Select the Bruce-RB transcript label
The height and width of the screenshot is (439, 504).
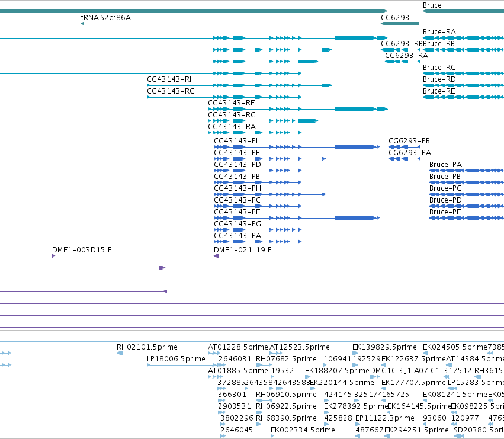coord(438,44)
